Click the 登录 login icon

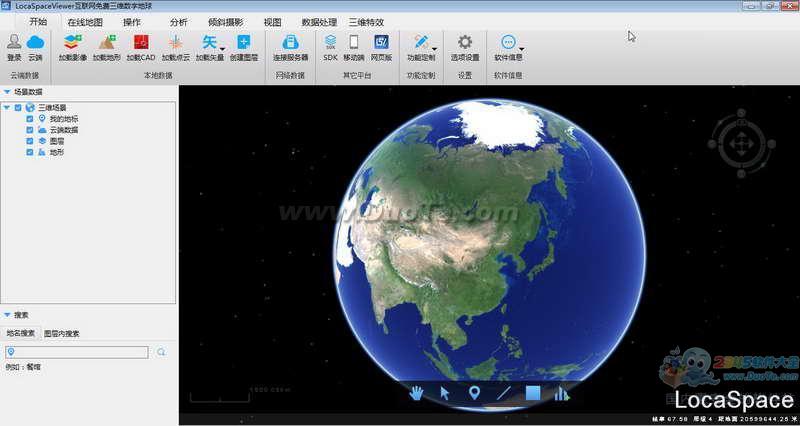14,42
